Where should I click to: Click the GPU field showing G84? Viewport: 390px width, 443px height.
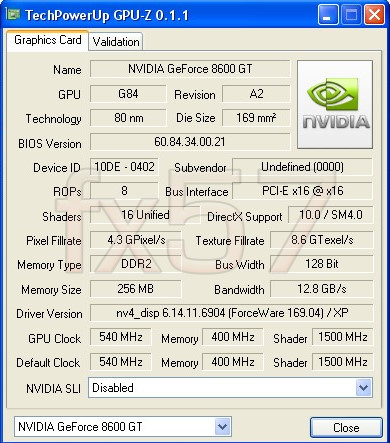[128, 94]
